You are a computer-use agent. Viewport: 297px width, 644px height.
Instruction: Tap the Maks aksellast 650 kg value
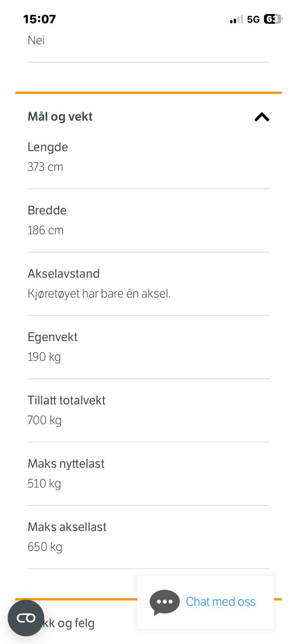pyautogui.click(x=45, y=547)
